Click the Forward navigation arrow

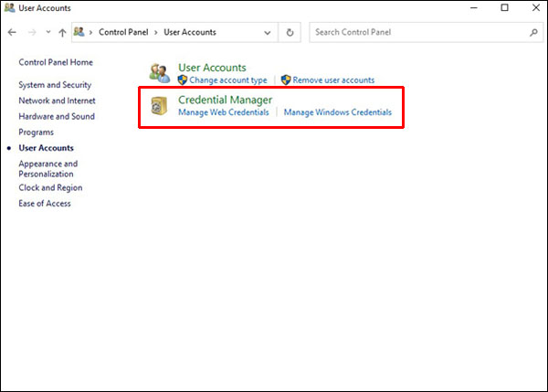(32, 33)
